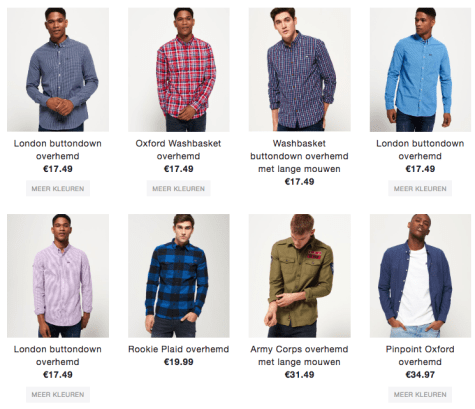Show more colours for the navy London buttondown
The width and height of the screenshot is (475, 409).
58,188
